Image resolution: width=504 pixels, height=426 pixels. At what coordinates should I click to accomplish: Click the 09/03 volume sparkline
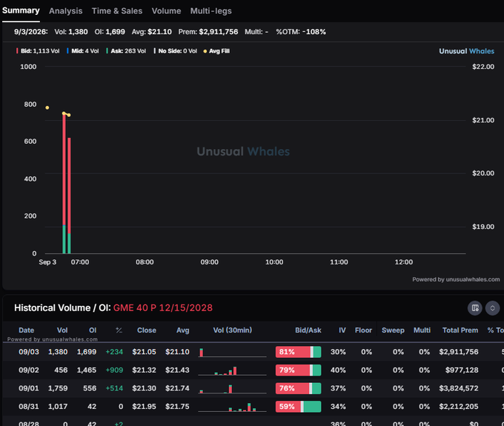(x=233, y=353)
